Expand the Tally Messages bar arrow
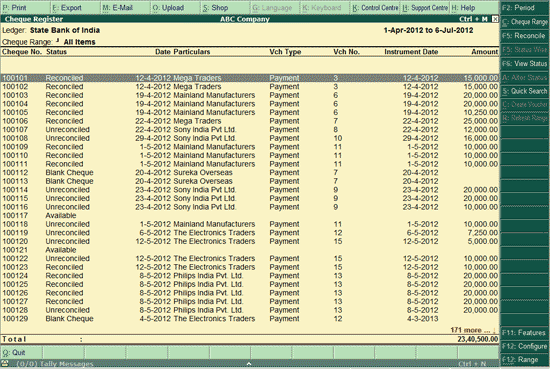Image resolution: width=550 pixels, height=369 pixels. coord(249,364)
